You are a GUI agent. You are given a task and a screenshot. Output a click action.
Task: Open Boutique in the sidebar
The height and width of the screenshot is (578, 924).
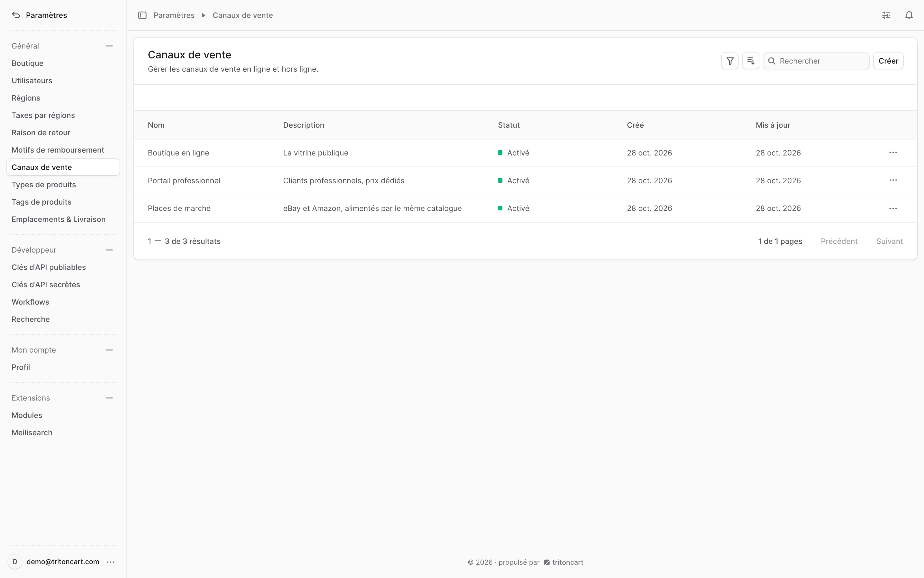(63, 63)
